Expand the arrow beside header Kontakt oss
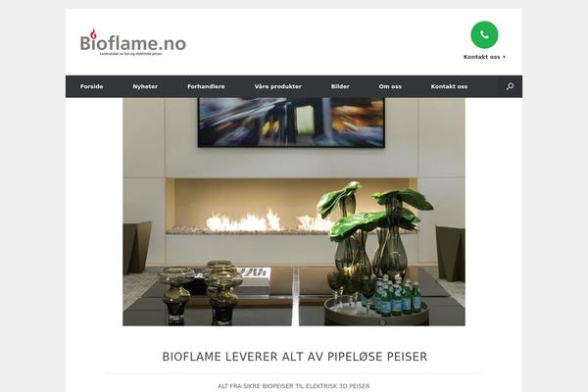Viewport: 588px width, 392px height. coord(504,57)
